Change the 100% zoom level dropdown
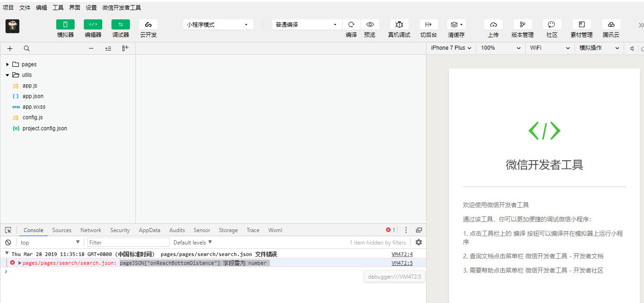Image resolution: width=644 pixels, height=303 pixels. tap(501, 48)
